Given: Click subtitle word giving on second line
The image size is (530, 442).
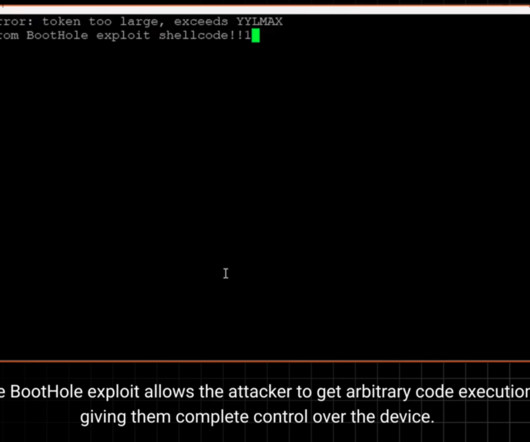Looking at the screenshot, I should (x=103, y=418).
